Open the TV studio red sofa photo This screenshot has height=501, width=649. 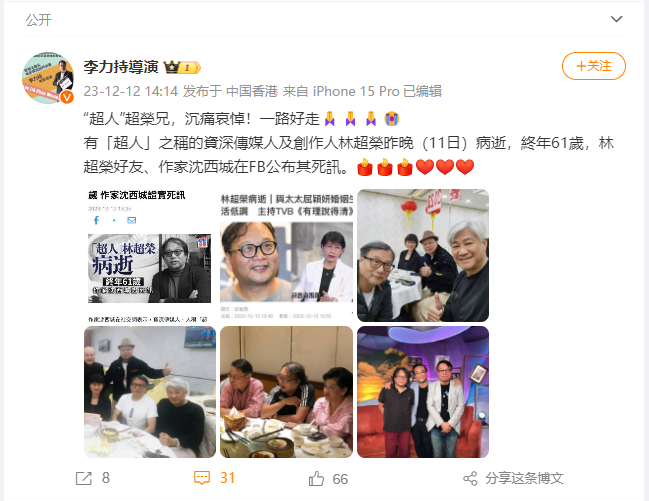pos(423,392)
